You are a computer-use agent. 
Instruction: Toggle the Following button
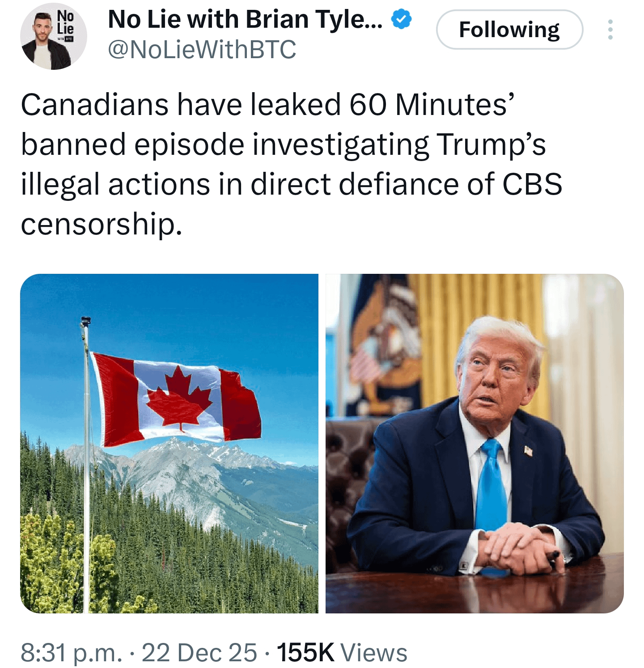(509, 30)
